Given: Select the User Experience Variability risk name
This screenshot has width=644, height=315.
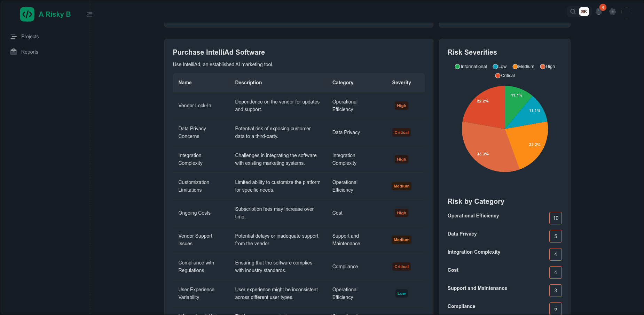Looking at the screenshot, I should (196, 293).
